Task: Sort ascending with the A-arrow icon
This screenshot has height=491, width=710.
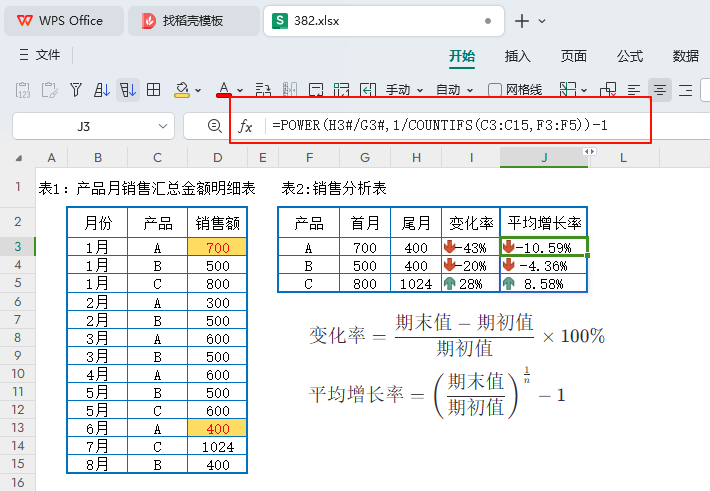Action: (102, 90)
